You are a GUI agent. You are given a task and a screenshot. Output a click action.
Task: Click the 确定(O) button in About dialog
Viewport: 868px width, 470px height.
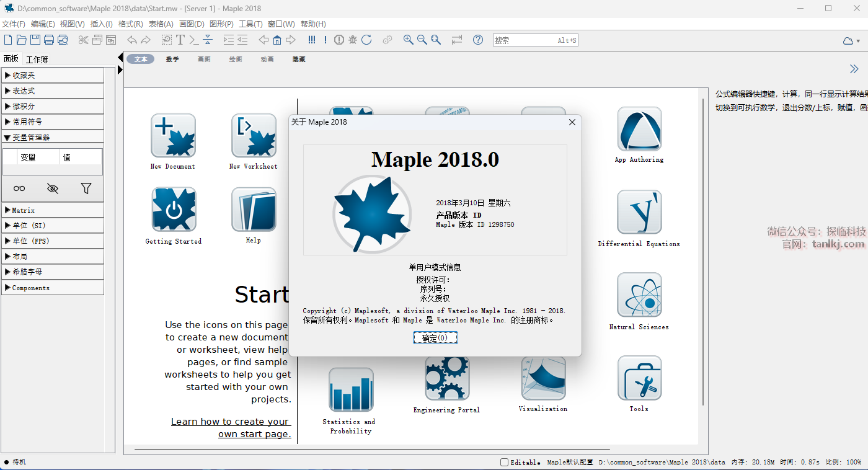[435, 338]
